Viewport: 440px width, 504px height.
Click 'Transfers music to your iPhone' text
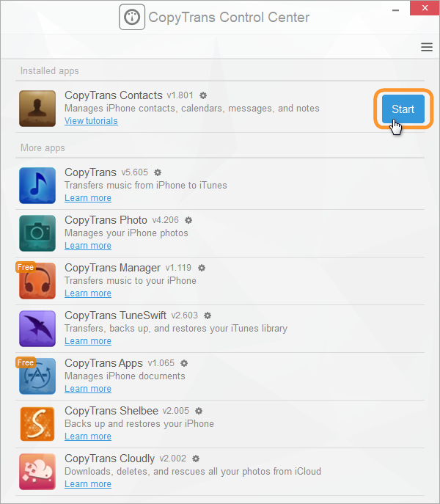131,280
